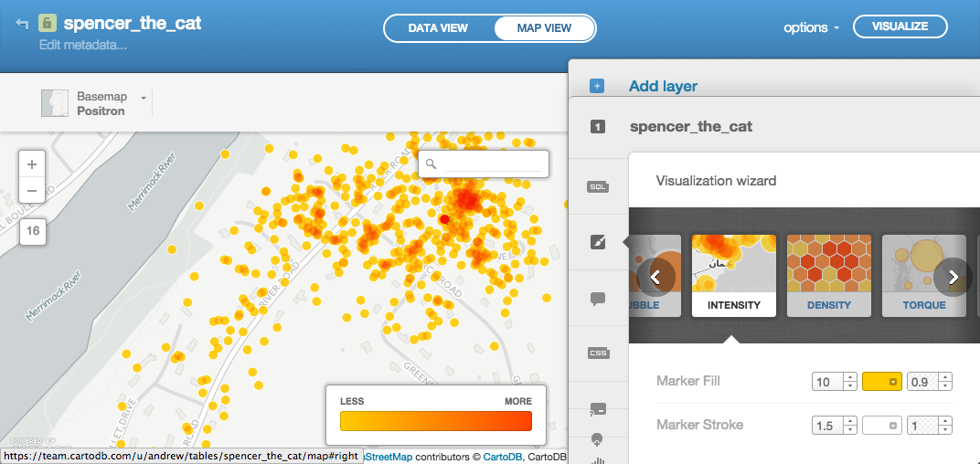
Task: Switch to DATA VIEW
Action: tap(438, 28)
